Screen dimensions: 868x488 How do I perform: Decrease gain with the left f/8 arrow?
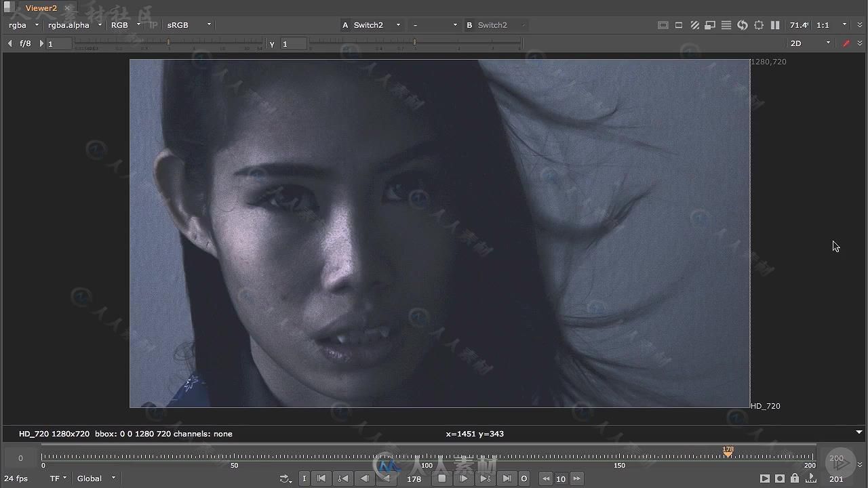9,43
